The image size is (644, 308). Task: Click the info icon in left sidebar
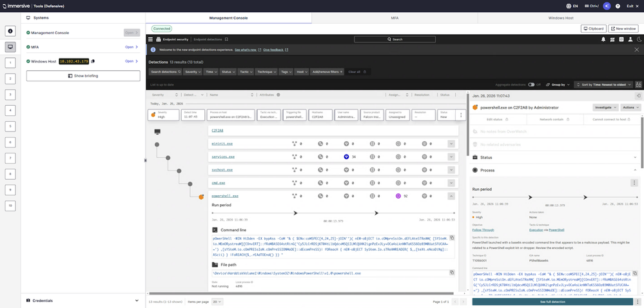[x=10, y=31]
